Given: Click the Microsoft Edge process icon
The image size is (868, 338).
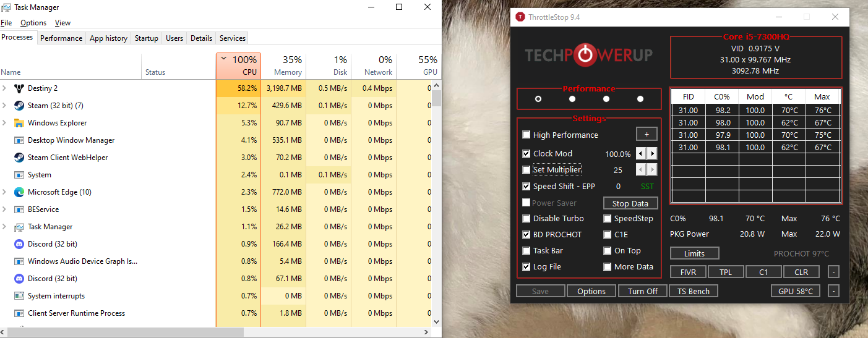Looking at the screenshot, I should 19,192.
